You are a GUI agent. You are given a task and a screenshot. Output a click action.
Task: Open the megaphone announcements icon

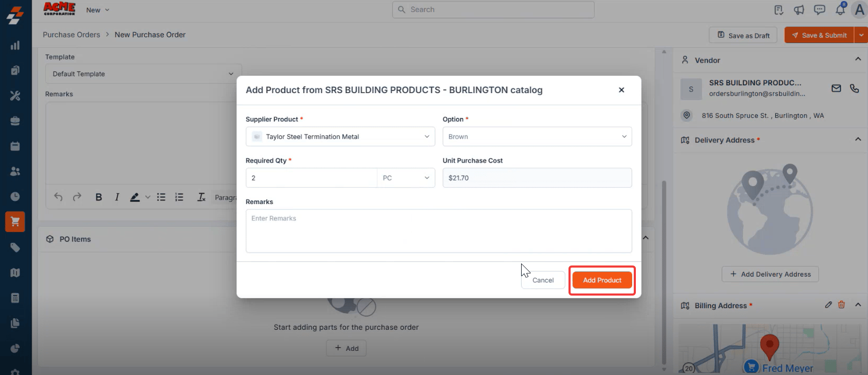(x=799, y=10)
